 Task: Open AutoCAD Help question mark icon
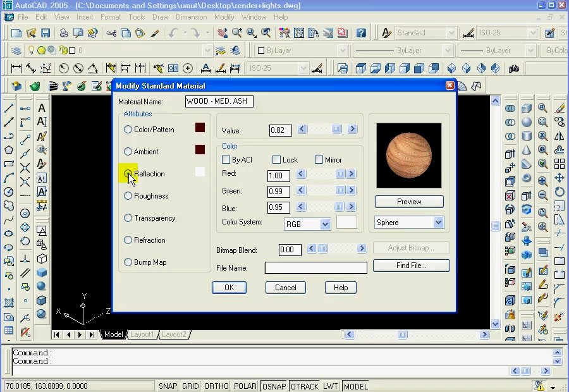click(x=361, y=33)
